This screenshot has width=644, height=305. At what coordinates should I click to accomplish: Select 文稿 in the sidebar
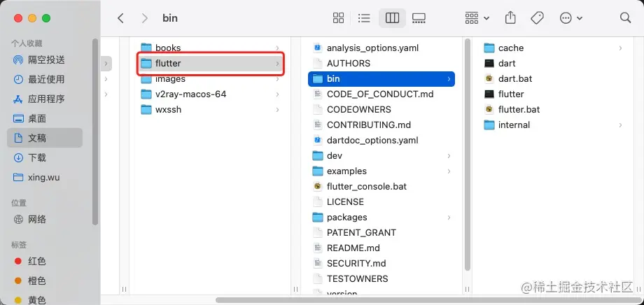(45, 138)
